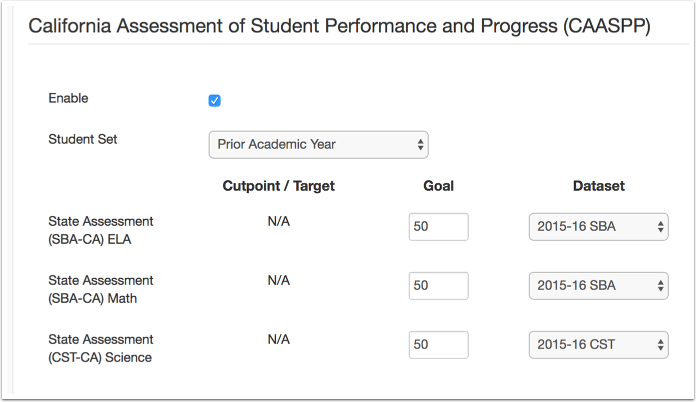Focus the Science Goal input field
696x402 pixels.
(438, 345)
